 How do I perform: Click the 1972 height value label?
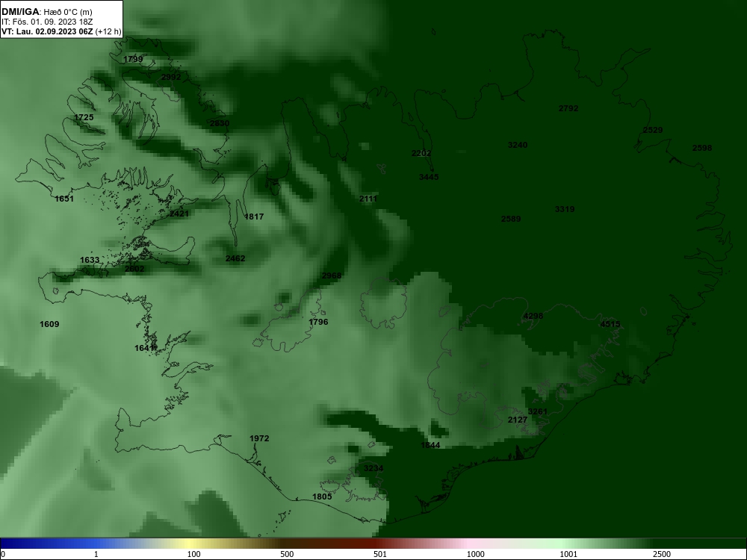coord(259,438)
